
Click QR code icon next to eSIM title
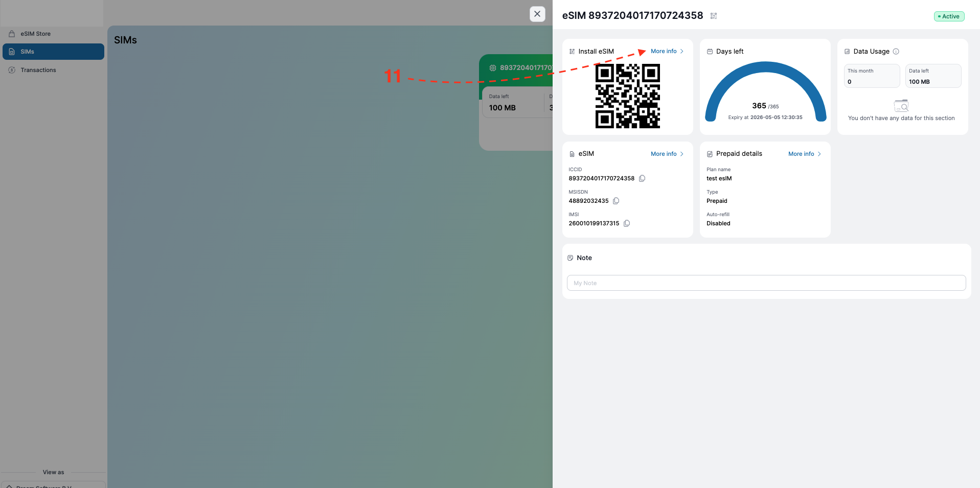[x=714, y=16]
